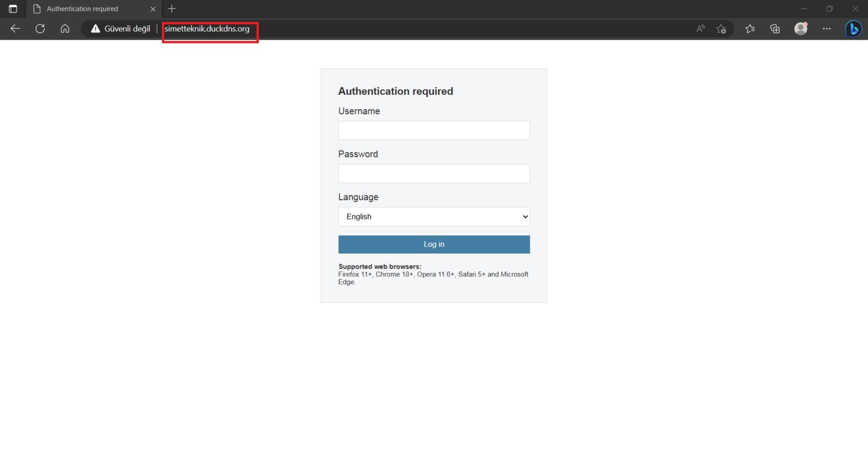
Task: Focus the Username input field
Action: point(433,131)
